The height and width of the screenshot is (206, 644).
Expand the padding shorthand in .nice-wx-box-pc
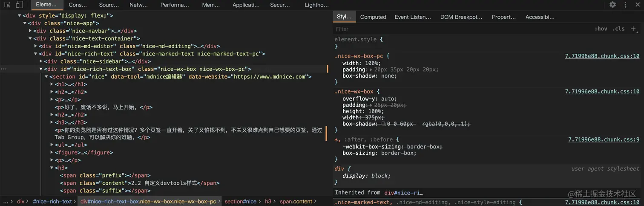pyautogui.click(x=371, y=70)
